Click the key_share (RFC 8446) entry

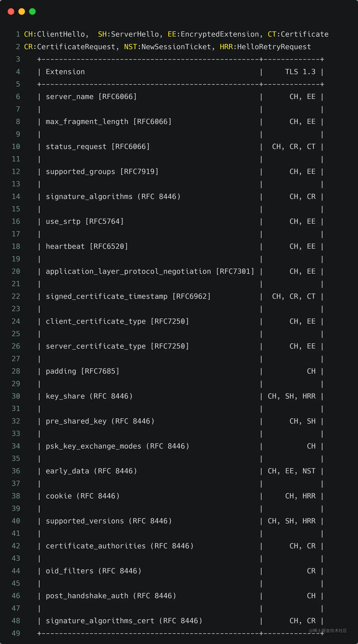(89, 396)
